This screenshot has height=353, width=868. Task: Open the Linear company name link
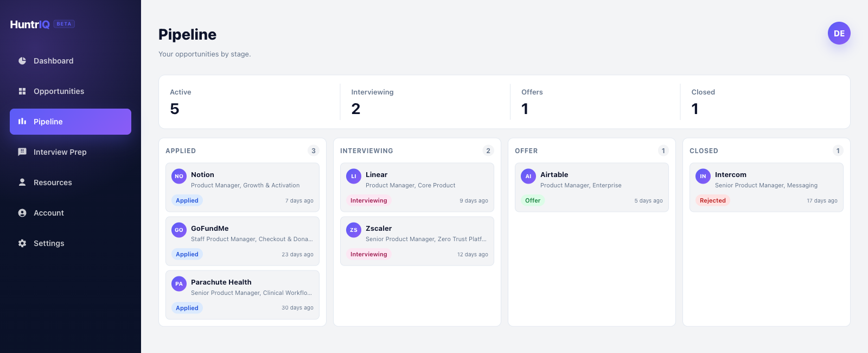click(376, 174)
